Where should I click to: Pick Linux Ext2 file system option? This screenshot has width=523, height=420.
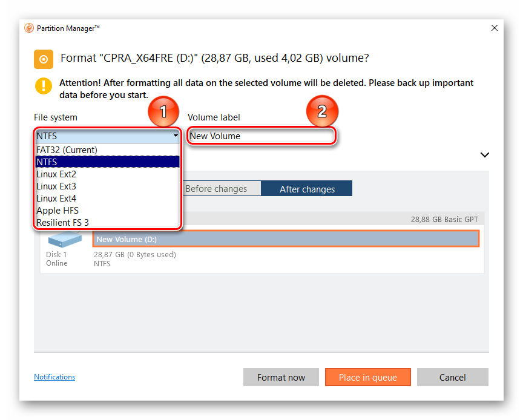click(56, 174)
